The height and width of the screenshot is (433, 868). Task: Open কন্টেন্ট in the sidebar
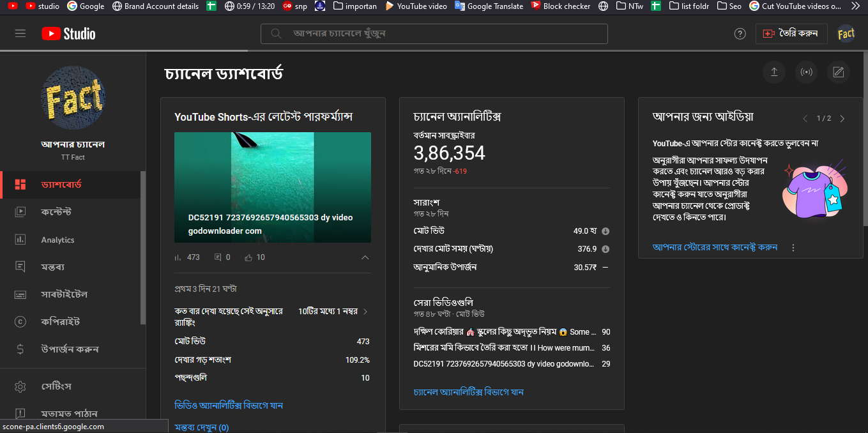pos(56,211)
